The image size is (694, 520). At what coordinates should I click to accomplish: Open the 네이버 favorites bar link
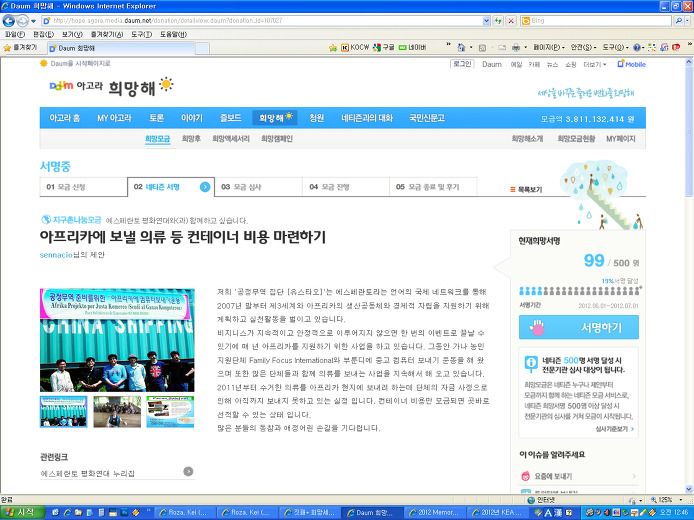coord(413,47)
